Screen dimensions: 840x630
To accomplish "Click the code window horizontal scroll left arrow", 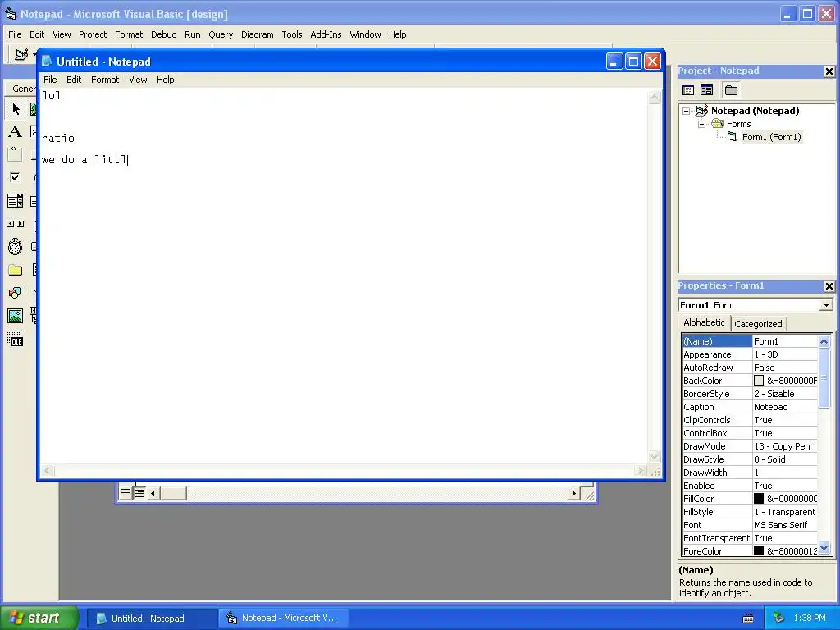I will (153, 493).
